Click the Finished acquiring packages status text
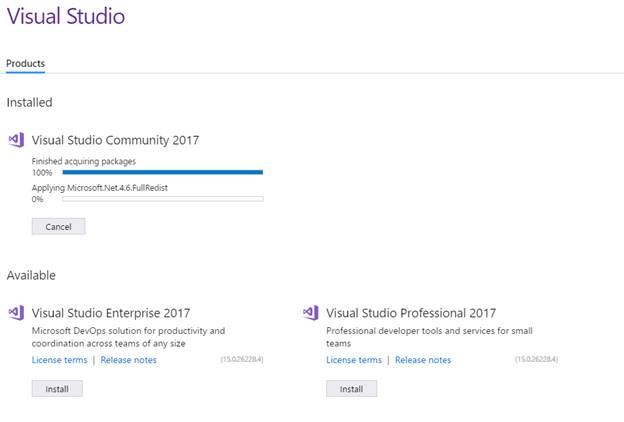The width and height of the screenshot is (624, 422). pyautogui.click(x=84, y=161)
